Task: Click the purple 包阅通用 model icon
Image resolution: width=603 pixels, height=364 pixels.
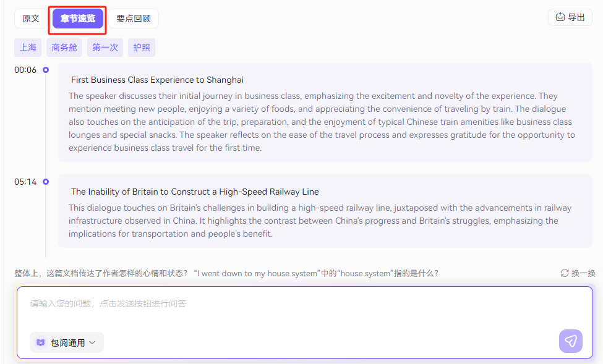Action: [x=41, y=342]
